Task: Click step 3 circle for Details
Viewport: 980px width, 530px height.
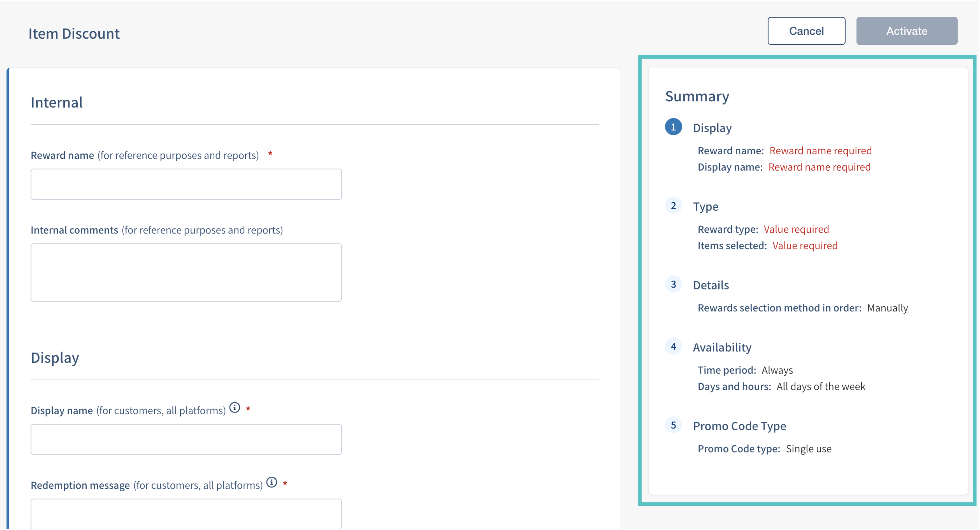Action: click(x=673, y=284)
